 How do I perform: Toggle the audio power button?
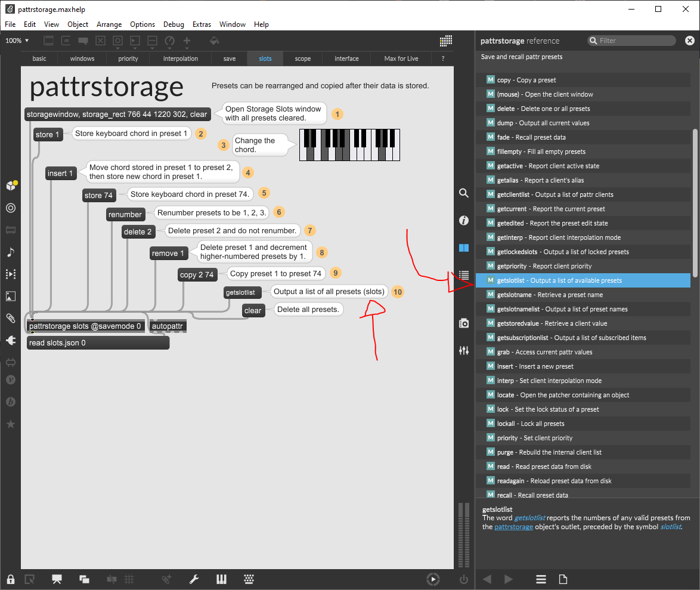click(x=464, y=579)
